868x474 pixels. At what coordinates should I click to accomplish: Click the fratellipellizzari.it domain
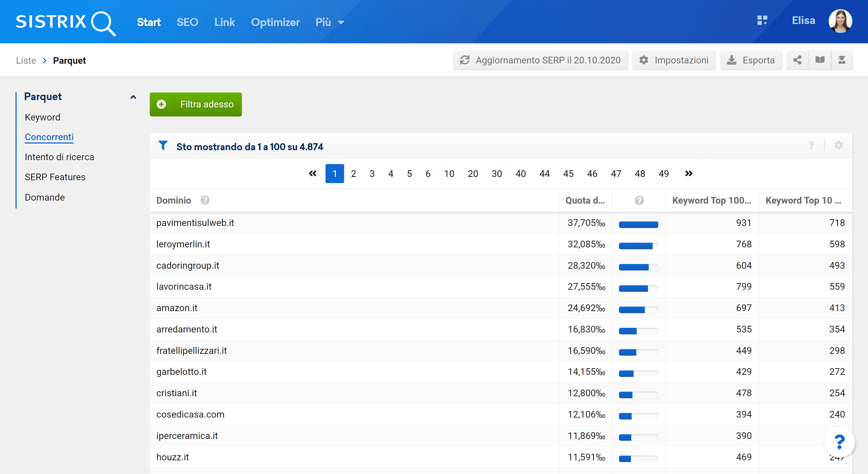click(191, 350)
